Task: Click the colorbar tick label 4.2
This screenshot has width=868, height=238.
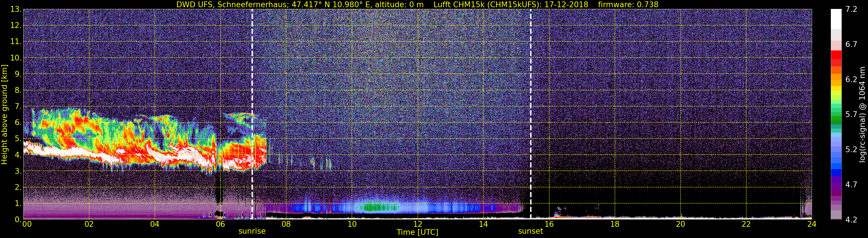Action: tap(851, 220)
